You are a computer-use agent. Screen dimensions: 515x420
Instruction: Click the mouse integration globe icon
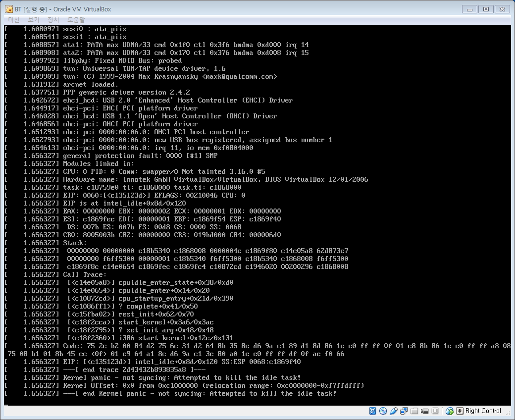point(450,411)
